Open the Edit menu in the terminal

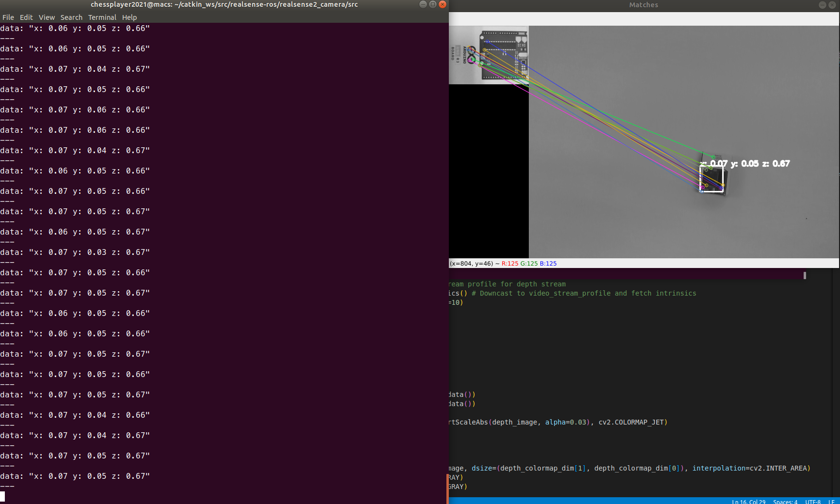(x=26, y=17)
